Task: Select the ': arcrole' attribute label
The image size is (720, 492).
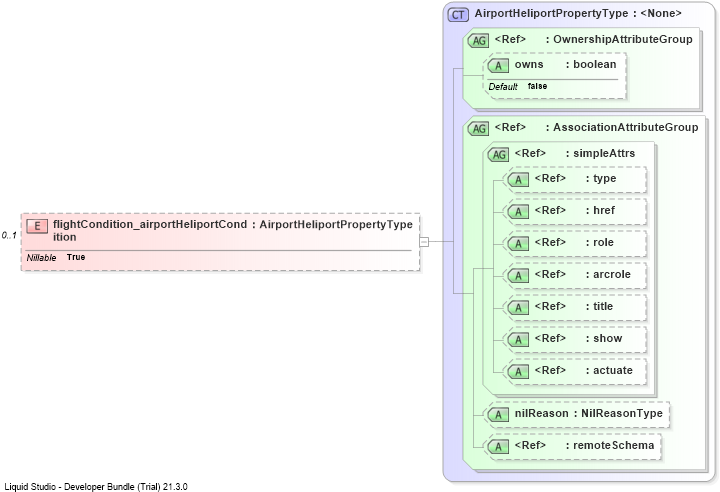Action: point(608,274)
